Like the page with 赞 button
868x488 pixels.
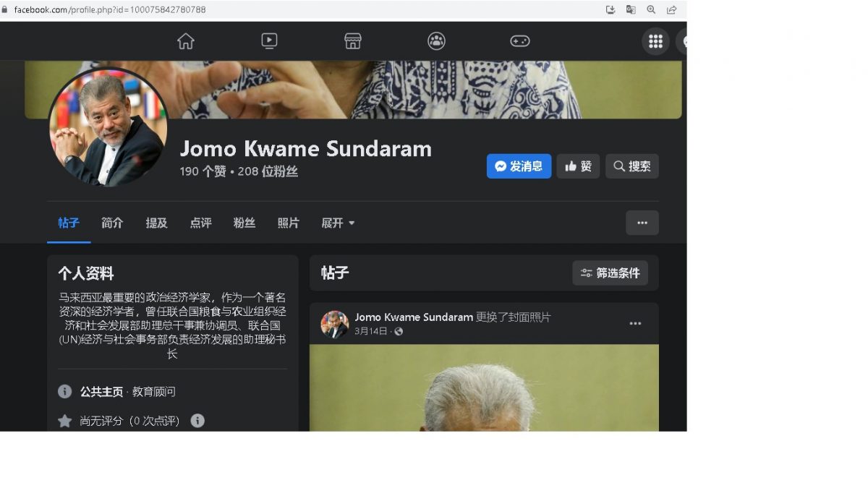click(578, 166)
